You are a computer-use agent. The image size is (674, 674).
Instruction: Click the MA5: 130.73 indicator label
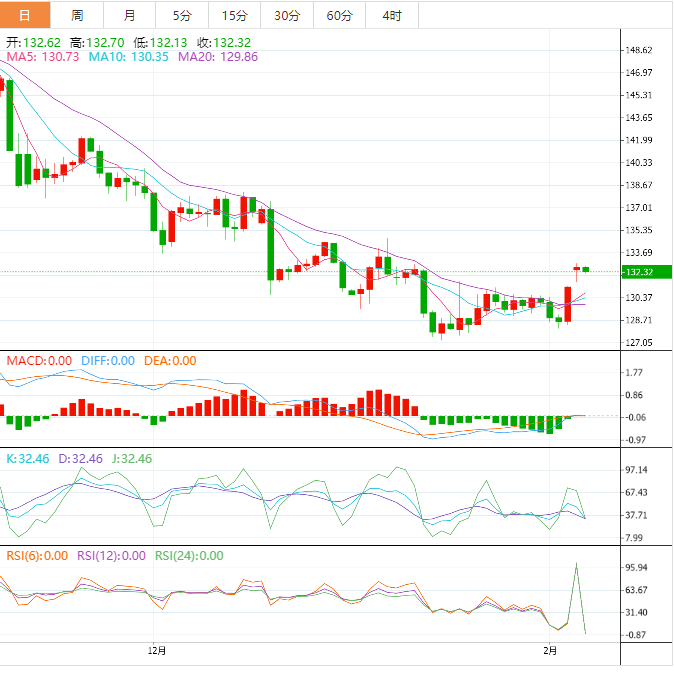click(43, 57)
